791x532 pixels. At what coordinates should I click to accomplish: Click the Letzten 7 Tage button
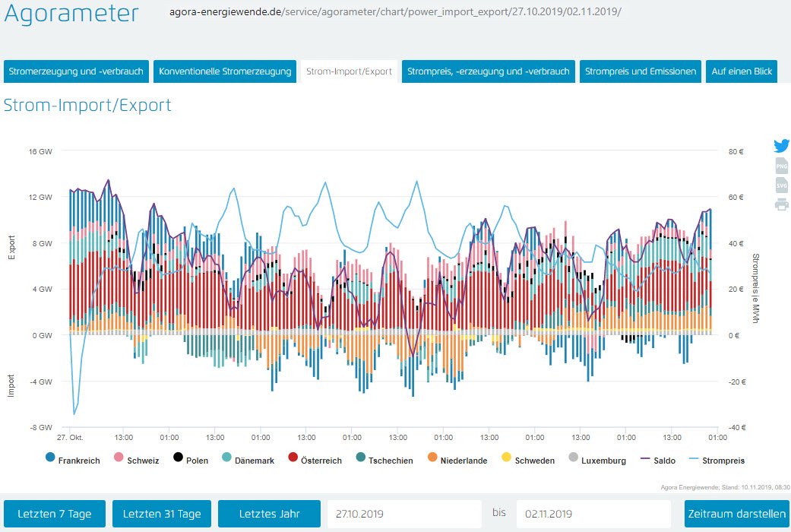[55, 514]
